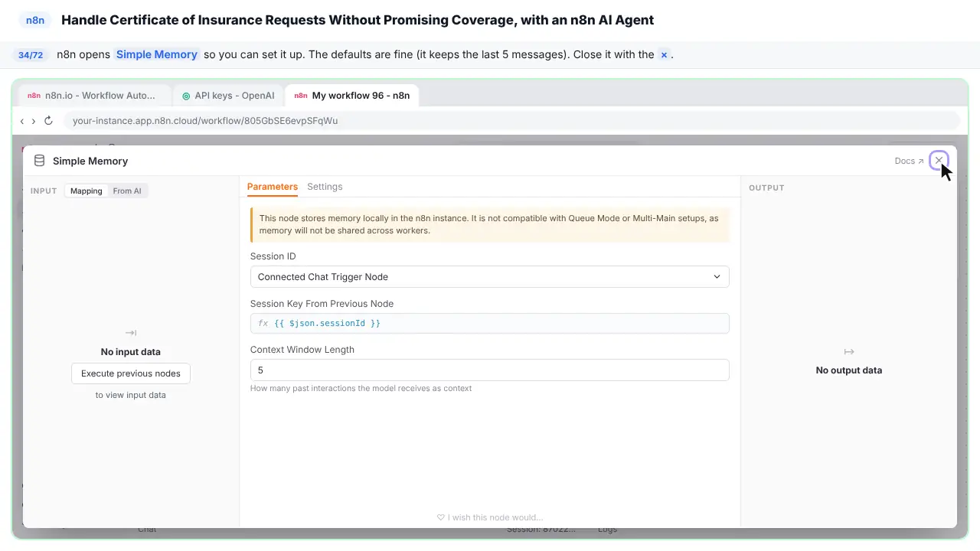980x551 pixels.
Task: Click the Queue Mode warning notice
Action: pyautogui.click(x=489, y=224)
